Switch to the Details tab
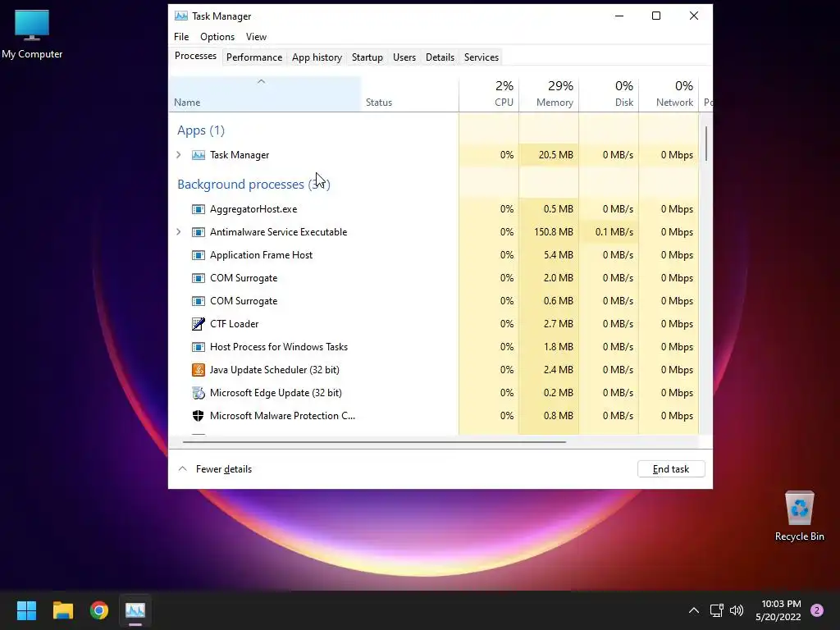Viewport: 840px width, 630px height. tap(440, 57)
